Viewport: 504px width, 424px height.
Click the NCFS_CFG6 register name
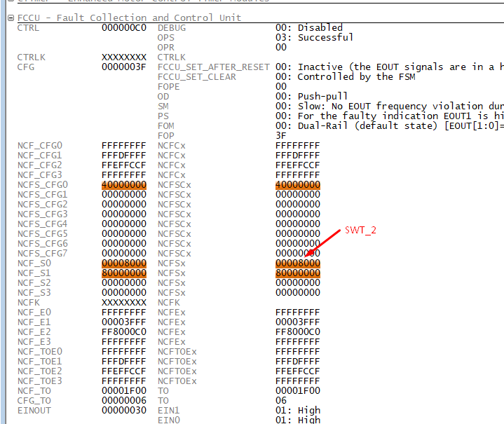click(43, 244)
